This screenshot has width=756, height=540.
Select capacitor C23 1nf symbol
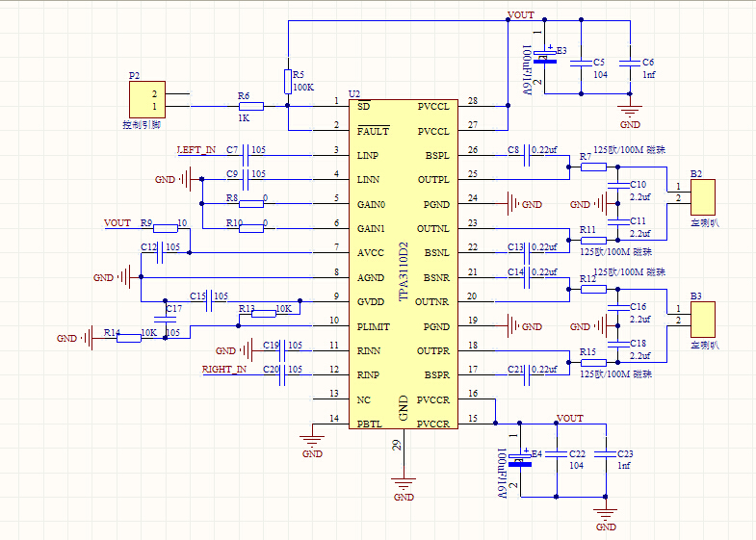click(x=606, y=454)
